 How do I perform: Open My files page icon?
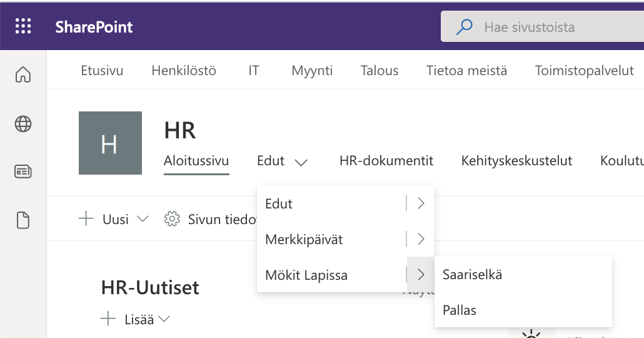pyautogui.click(x=23, y=220)
